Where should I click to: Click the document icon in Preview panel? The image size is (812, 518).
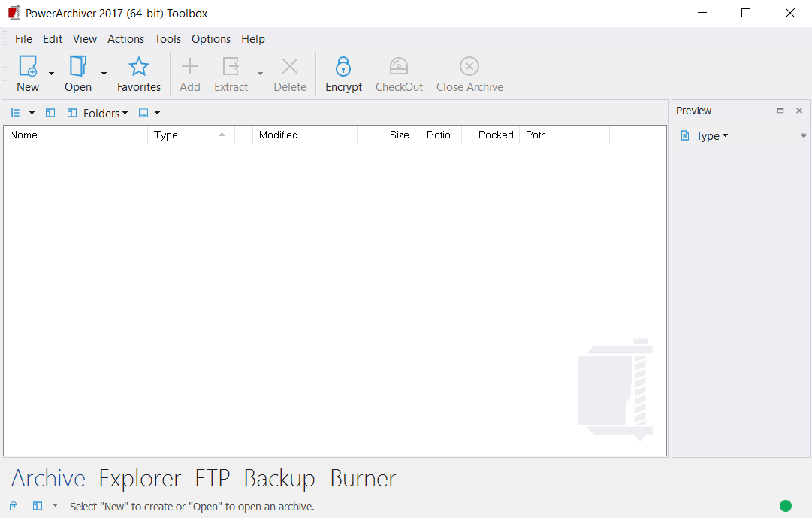coord(685,136)
